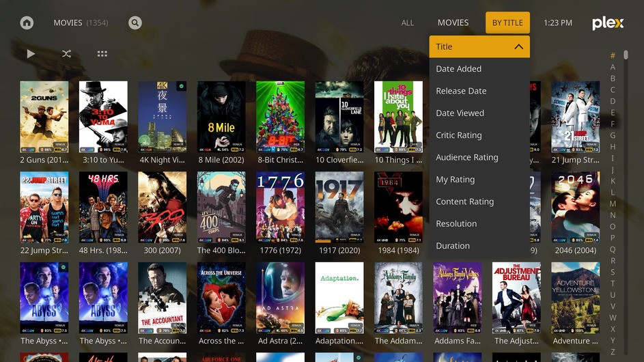Open The Accountant poster

coord(163,298)
